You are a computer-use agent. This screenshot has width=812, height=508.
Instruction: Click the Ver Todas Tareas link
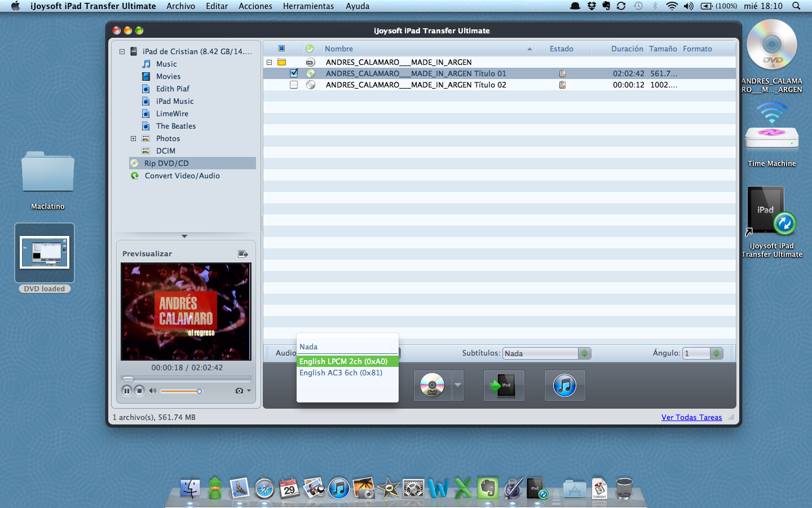[x=691, y=417]
